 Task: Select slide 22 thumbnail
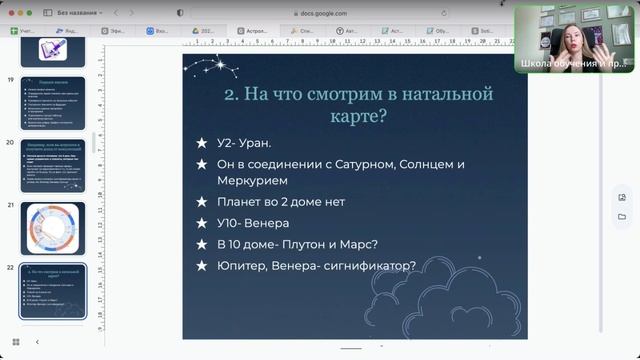pos(53,291)
